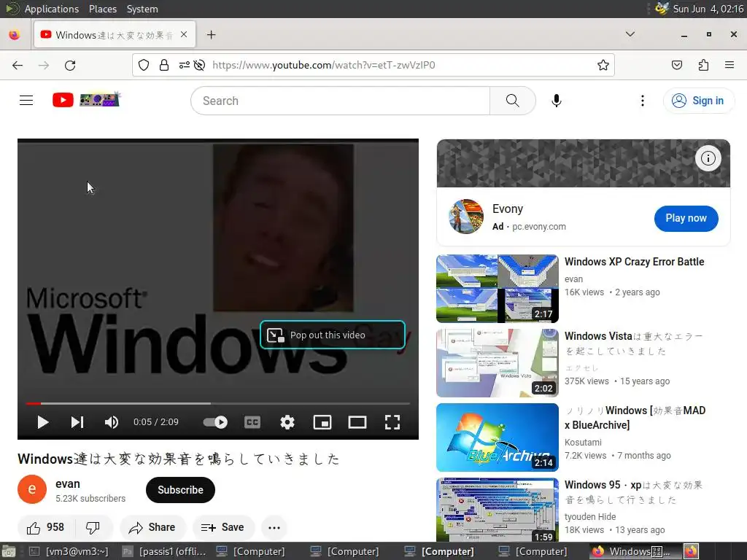Bookmark this page with the star
The height and width of the screenshot is (560, 747).
603,65
